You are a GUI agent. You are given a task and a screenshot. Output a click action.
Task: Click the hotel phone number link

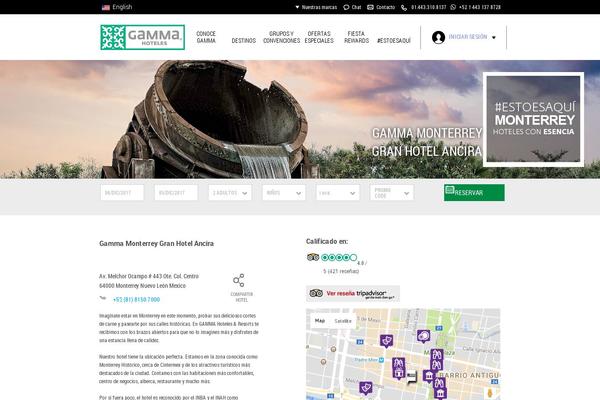(x=136, y=300)
